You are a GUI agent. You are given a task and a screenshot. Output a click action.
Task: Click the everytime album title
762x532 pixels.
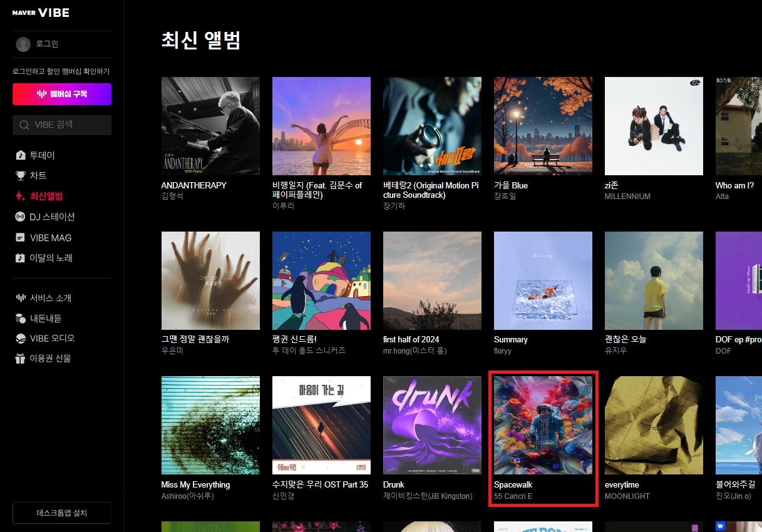pos(622,484)
